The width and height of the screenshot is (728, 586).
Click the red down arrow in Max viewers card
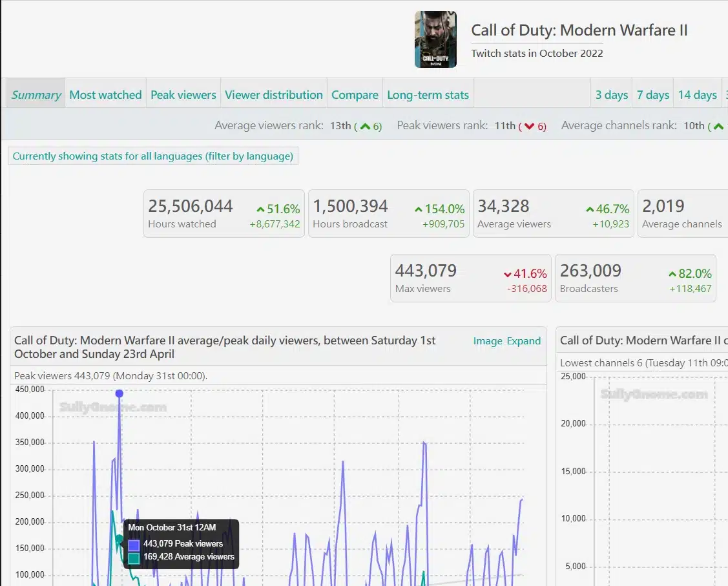point(508,274)
